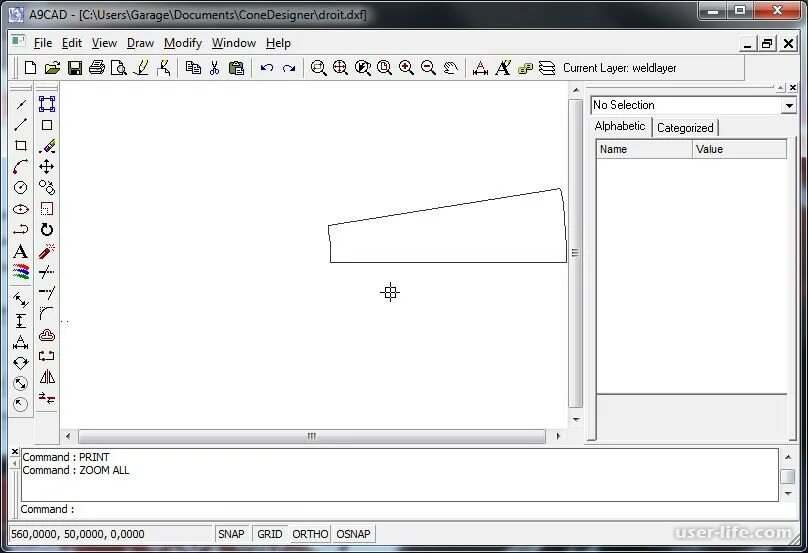Toggle OSNAP mode in status bar
Viewport: 808px width, 553px height.
pyautogui.click(x=354, y=534)
